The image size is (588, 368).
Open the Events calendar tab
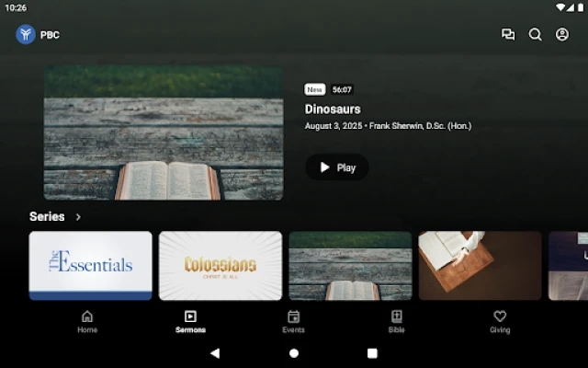293,321
